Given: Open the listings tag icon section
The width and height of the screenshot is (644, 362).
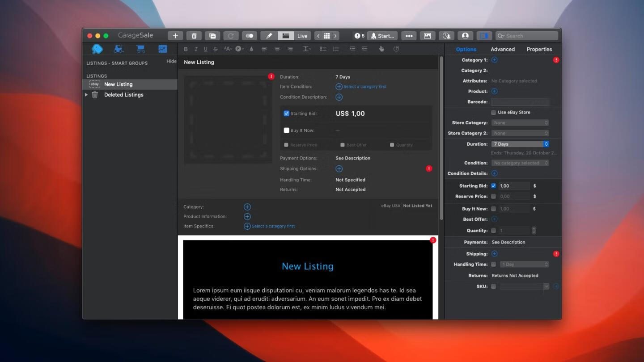Looking at the screenshot, I should (97, 49).
